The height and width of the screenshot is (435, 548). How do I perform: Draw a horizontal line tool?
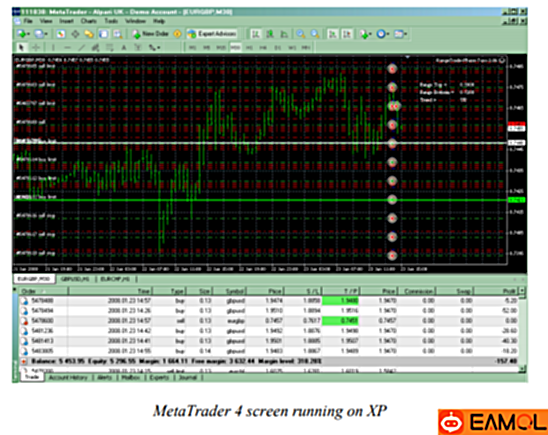tap(67, 47)
